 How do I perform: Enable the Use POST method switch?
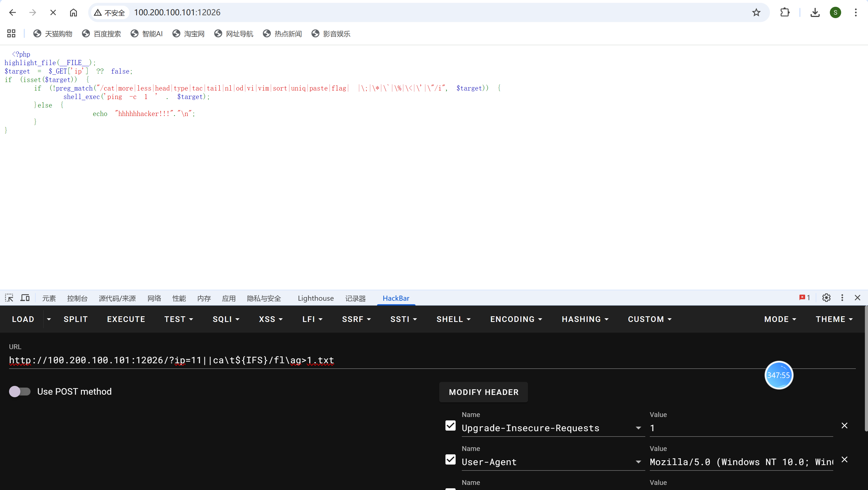click(20, 392)
